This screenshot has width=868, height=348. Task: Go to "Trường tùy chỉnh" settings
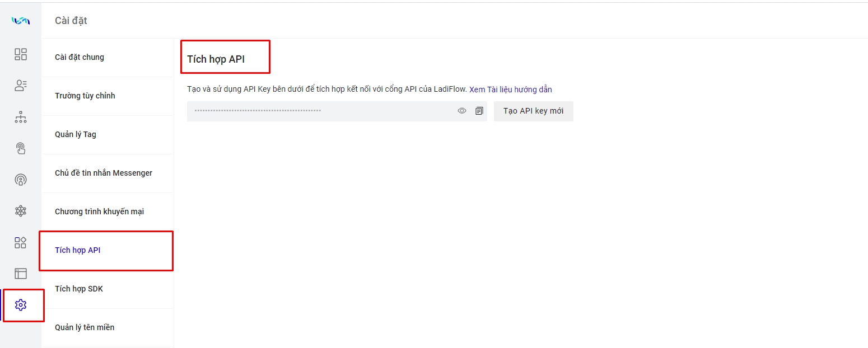pyautogui.click(x=85, y=96)
